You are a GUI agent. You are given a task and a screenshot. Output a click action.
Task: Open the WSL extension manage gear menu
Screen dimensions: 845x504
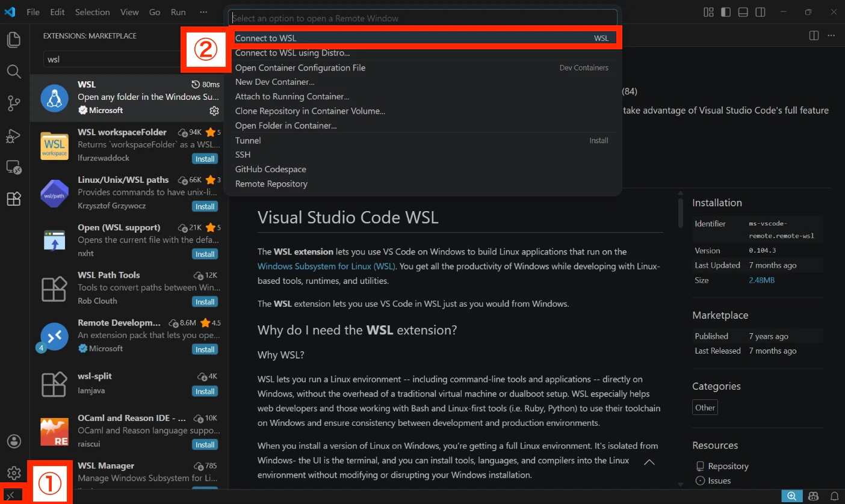(x=214, y=111)
